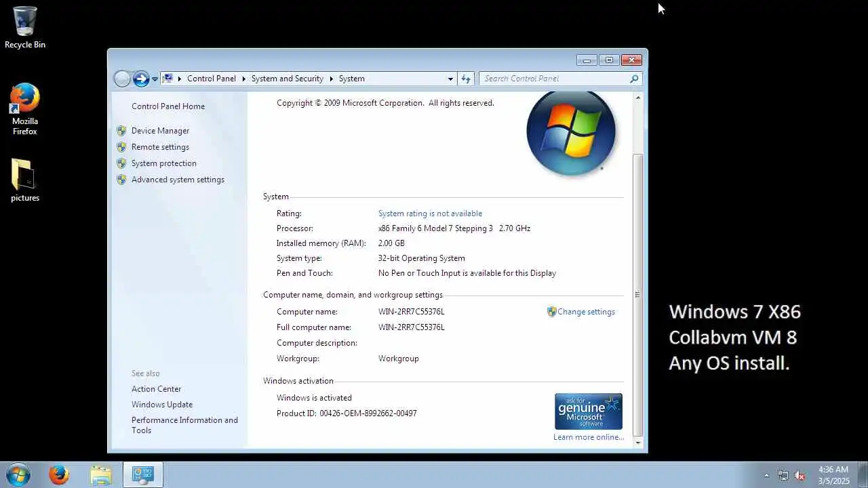Viewport: 868px width, 488px height.
Task: Click the scrollbar down arrow
Action: (x=637, y=443)
